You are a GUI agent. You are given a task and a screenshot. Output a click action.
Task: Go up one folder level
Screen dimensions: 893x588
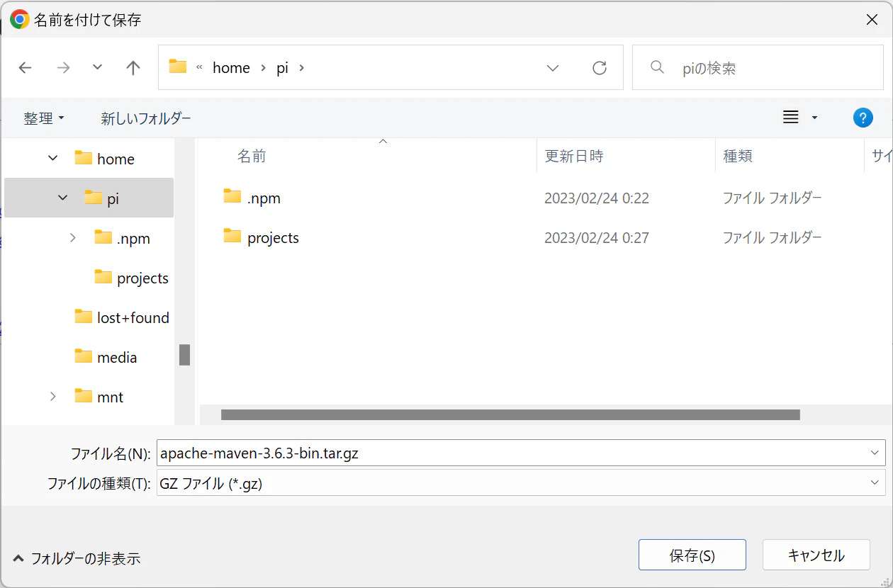[x=133, y=67]
